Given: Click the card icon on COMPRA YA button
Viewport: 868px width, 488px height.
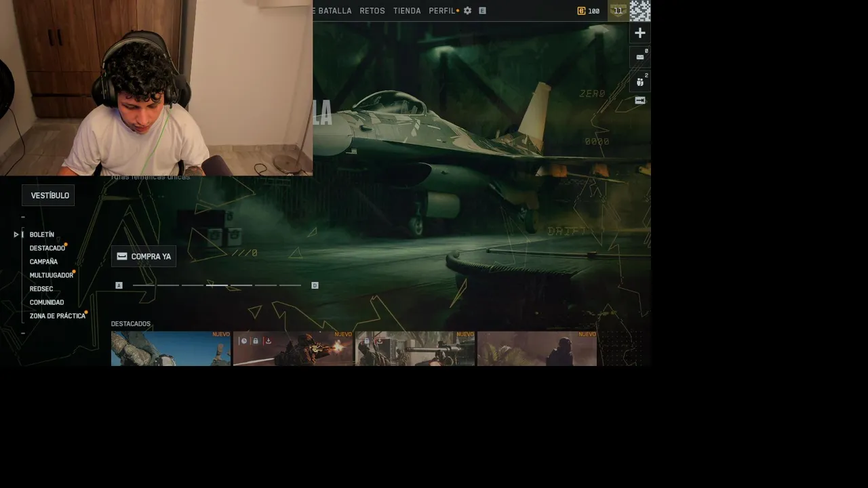Looking at the screenshot, I should 122,256.
